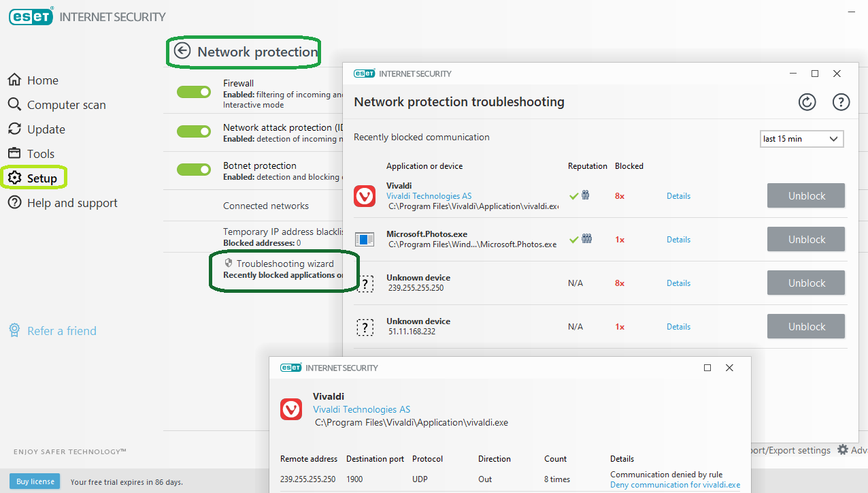Click the back arrow beside Network protection

click(x=182, y=51)
